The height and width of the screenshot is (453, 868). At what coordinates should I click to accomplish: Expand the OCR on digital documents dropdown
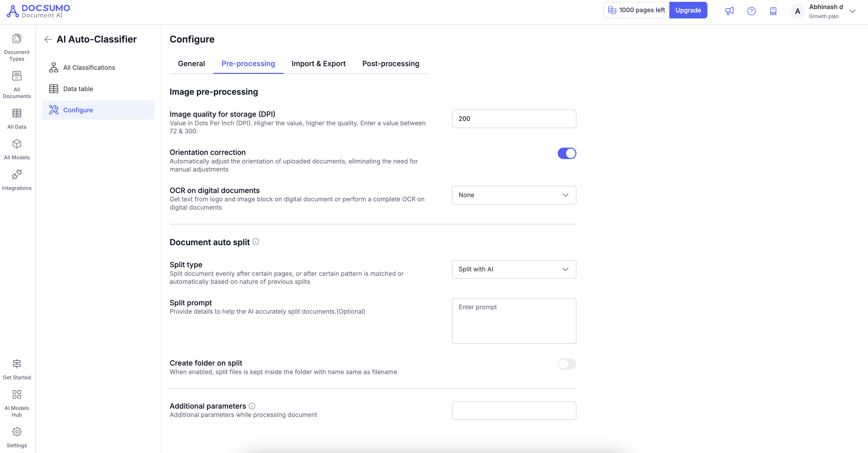(x=514, y=195)
